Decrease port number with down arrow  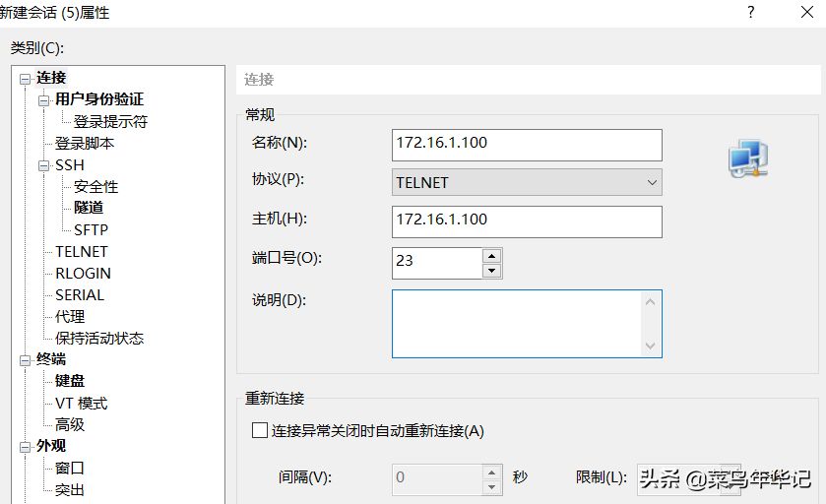tap(492, 270)
